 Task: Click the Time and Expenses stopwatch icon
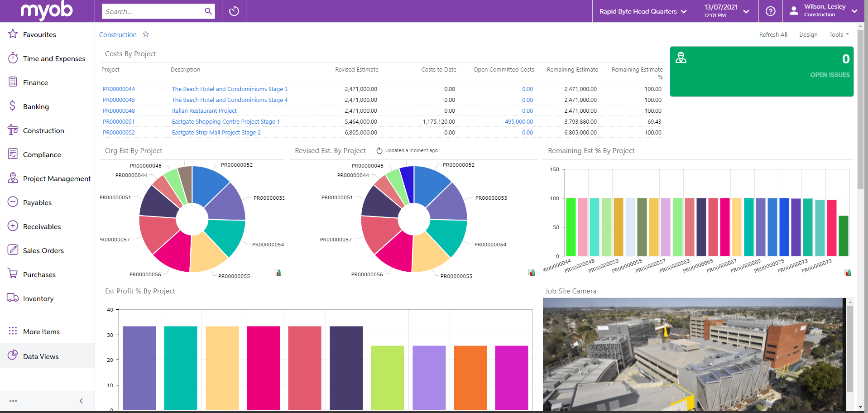(13, 58)
